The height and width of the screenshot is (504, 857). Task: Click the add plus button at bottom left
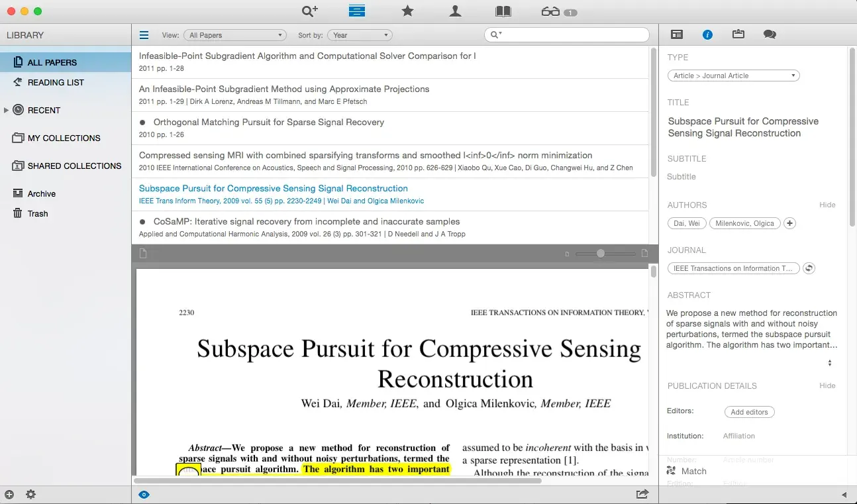9,494
